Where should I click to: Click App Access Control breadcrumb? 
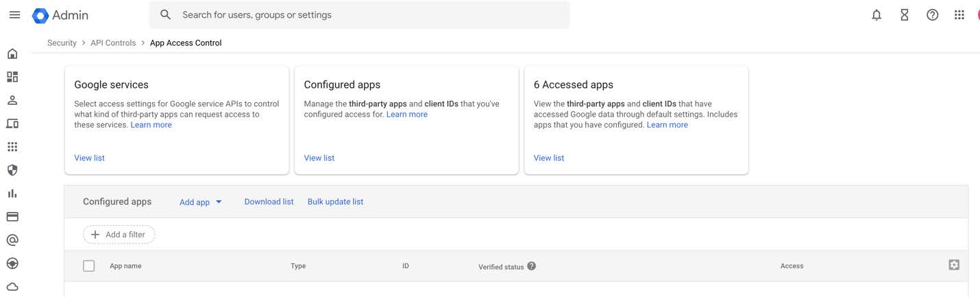point(186,43)
